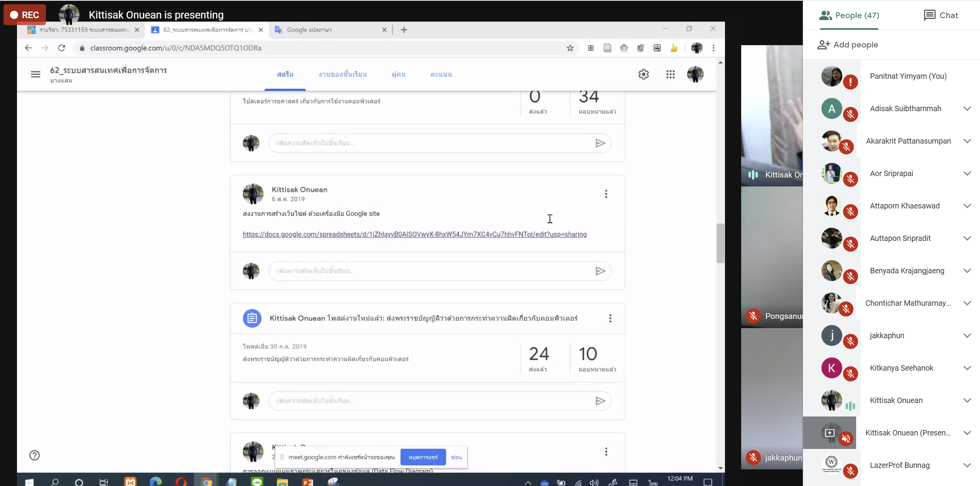Open the Classroom hamburger main menu
The image size is (980, 486).
[35, 74]
